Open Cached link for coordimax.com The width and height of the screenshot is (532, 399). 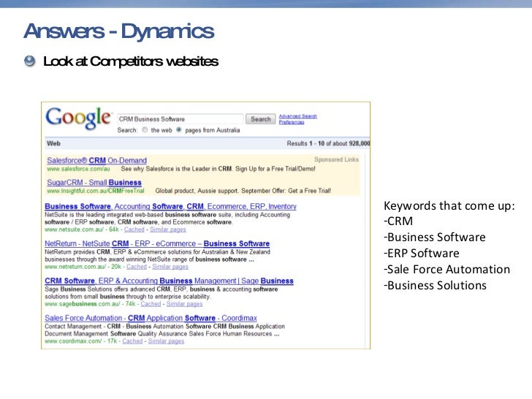pos(132,341)
